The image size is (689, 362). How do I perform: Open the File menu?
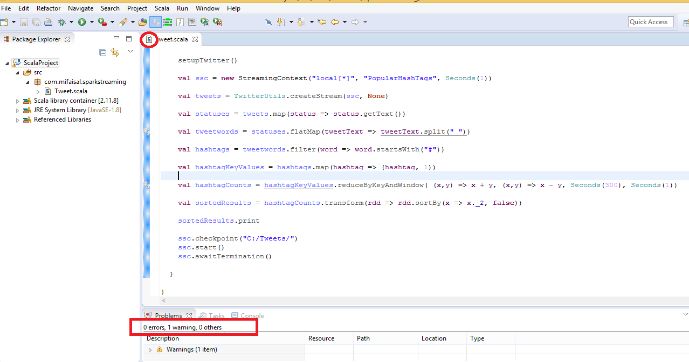[6, 8]
